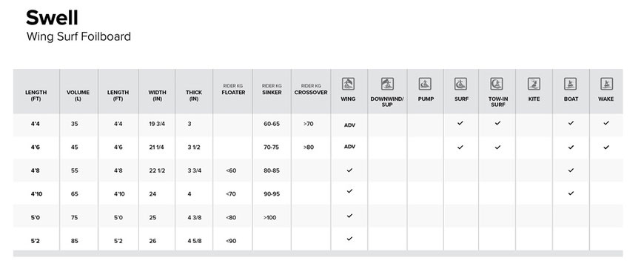Viewport: 644px width, 272px height.
Task: Click the Wing discipline icon
Action: tap(348, 84)
